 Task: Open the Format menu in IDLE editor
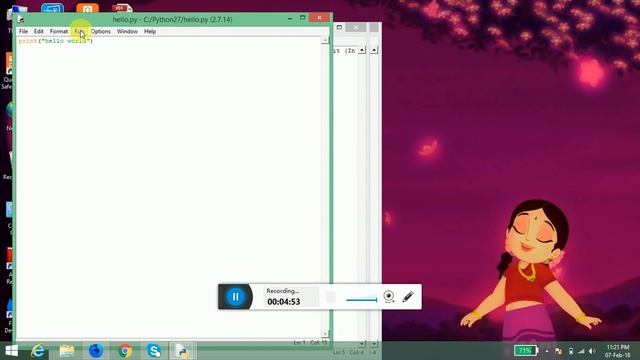[x=59, y=31]
